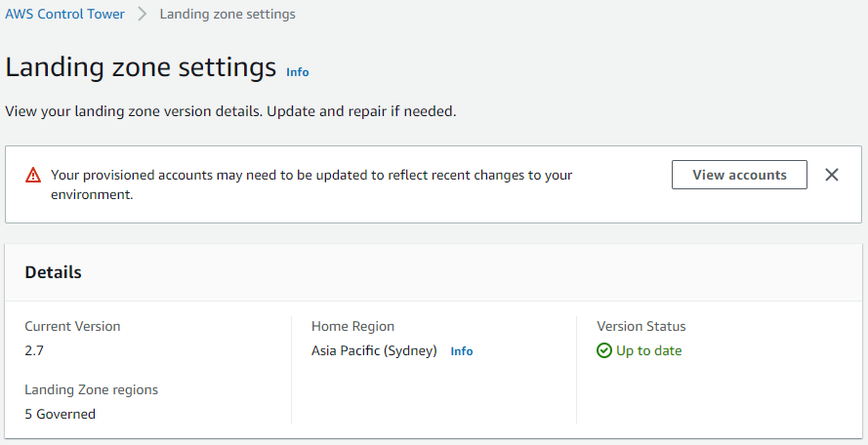This screenshot has height=445, width=868.
Task: Click the breadcrumb separator chevron
Action: coord(143,15)
